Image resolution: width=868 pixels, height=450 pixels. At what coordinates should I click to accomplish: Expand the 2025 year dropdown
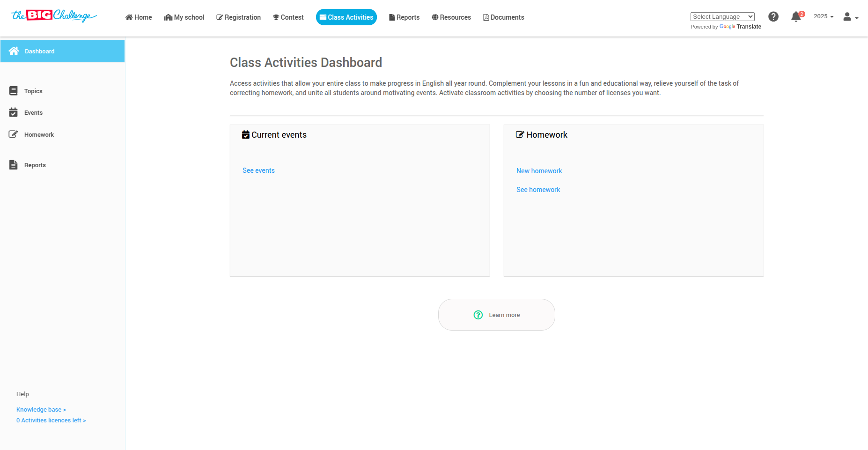(x=824, y=16)
